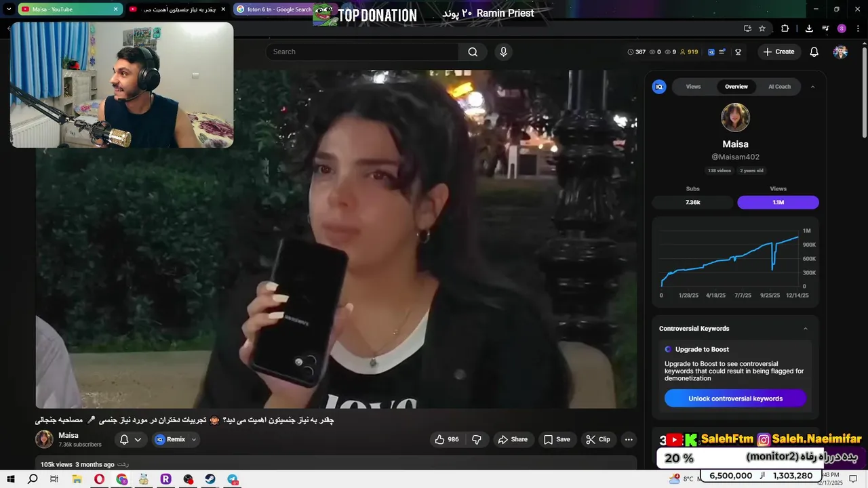Click the blue vidIQ icon in header

tap(711, 52)
